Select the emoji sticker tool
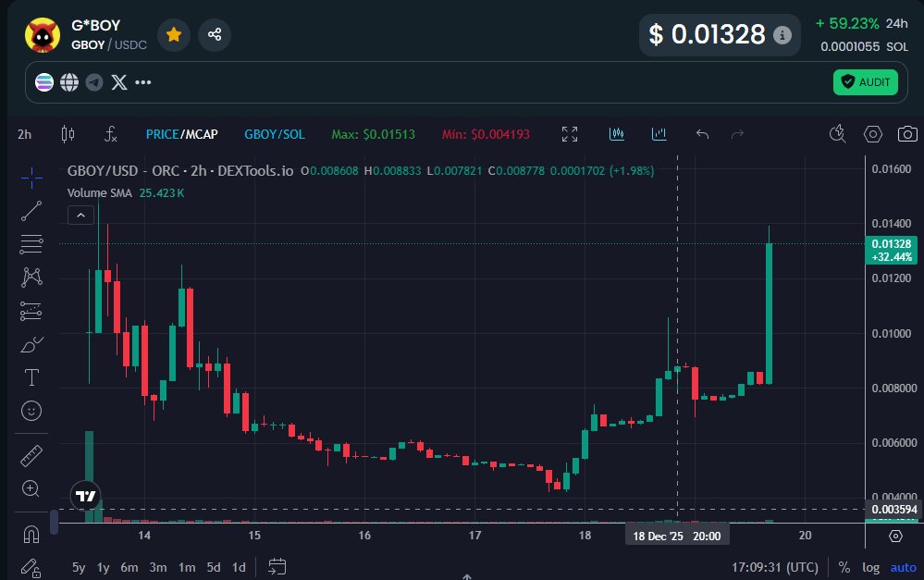924x580 pixels. click(31, 411)
